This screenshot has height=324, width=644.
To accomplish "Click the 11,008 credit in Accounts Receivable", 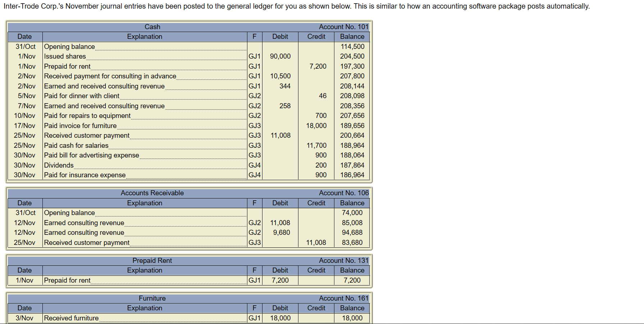I will (316, 243).
